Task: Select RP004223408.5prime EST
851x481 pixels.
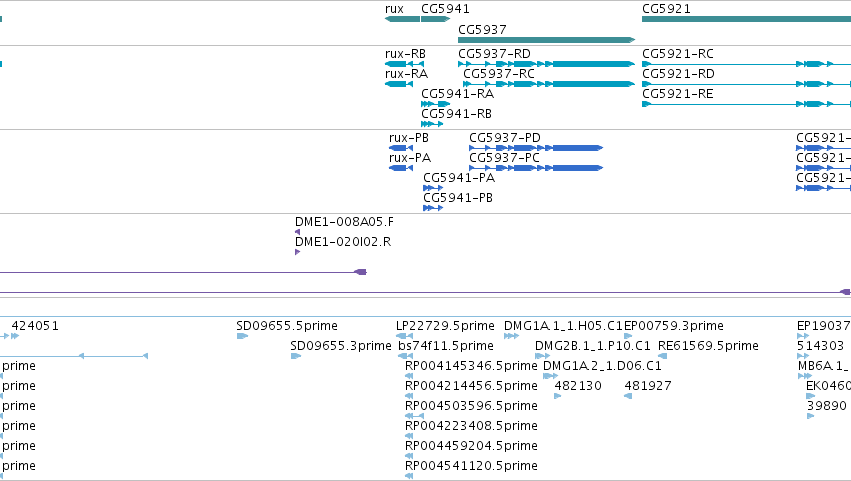Action: tap(471, 426)
